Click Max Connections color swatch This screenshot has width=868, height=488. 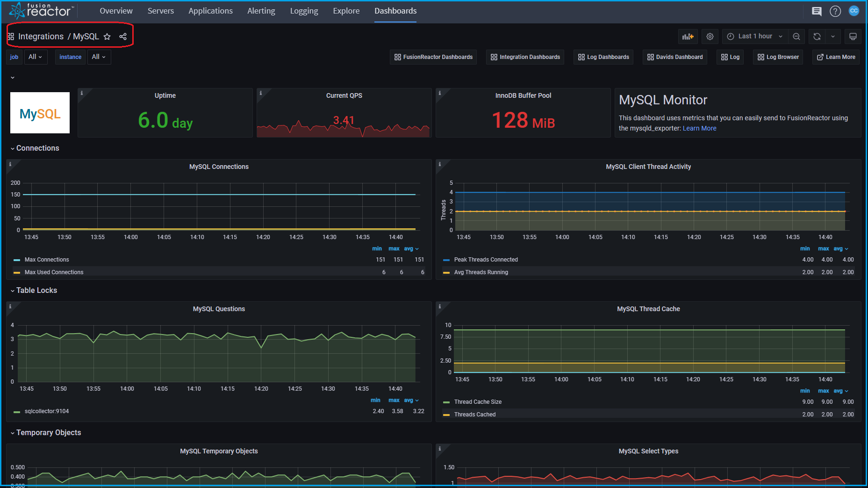click(x=17, y=260)
